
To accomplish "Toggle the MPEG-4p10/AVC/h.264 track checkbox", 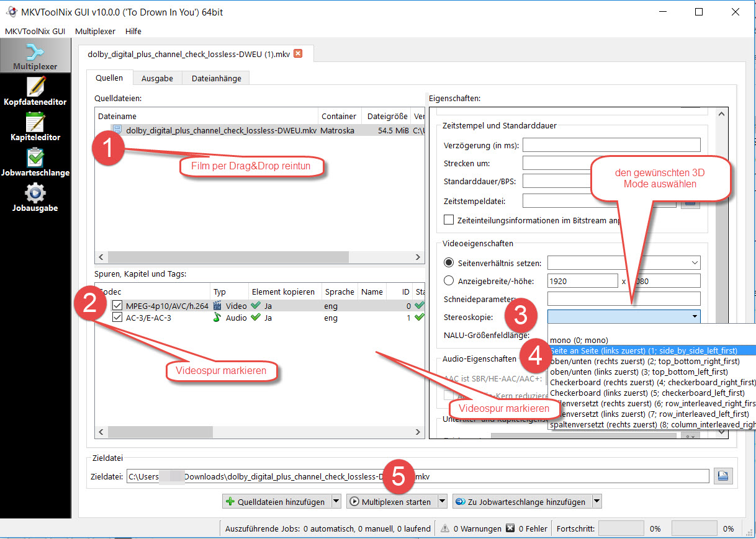I will pyautogui.click(x=117, y=306).
